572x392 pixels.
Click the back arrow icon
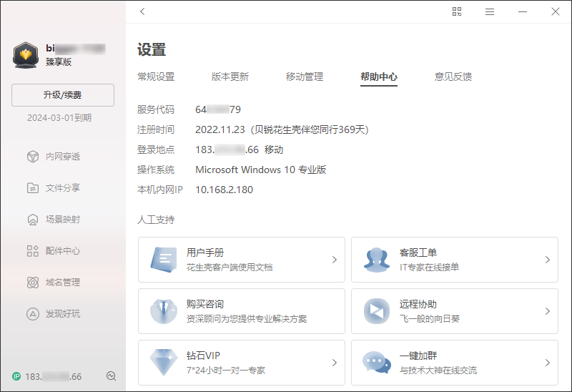tap(142, 11)
